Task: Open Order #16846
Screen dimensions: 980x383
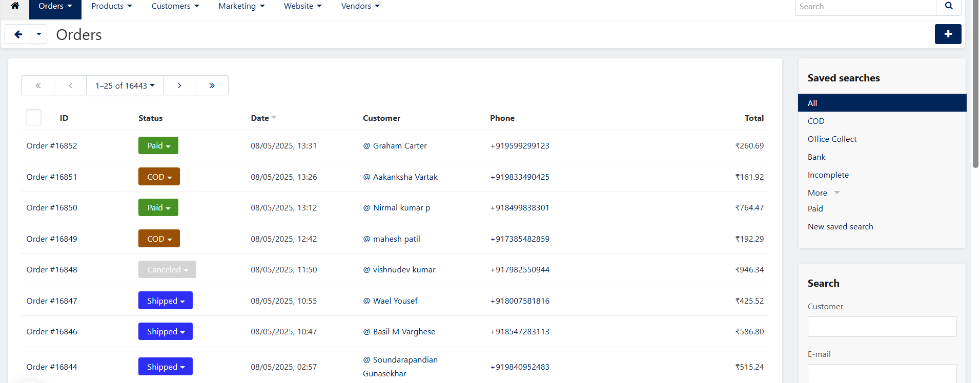Action: (x=52, y=331)
